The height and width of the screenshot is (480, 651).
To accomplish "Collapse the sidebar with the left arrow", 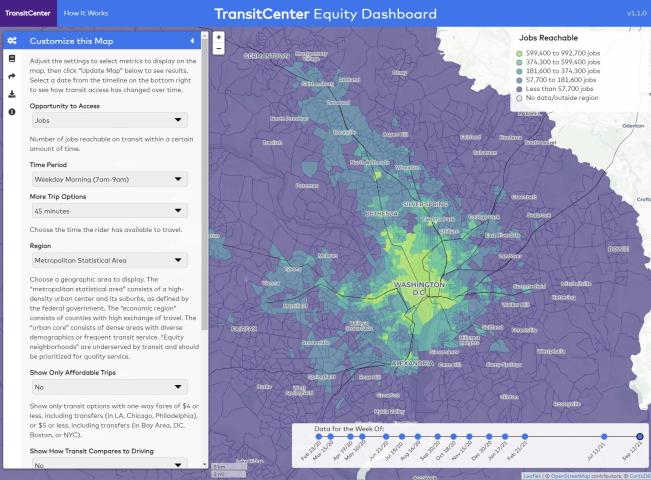I will (192, 41).
